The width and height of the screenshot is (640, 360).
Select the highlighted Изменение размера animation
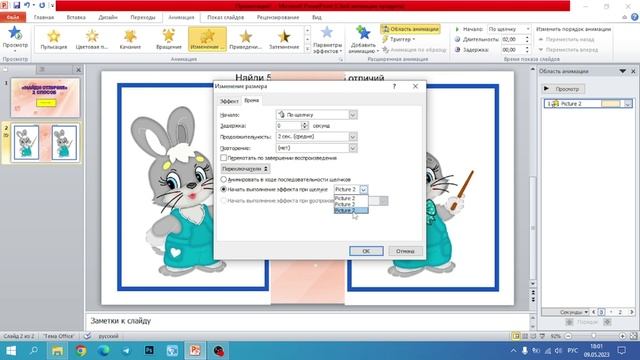pos(207,40)
